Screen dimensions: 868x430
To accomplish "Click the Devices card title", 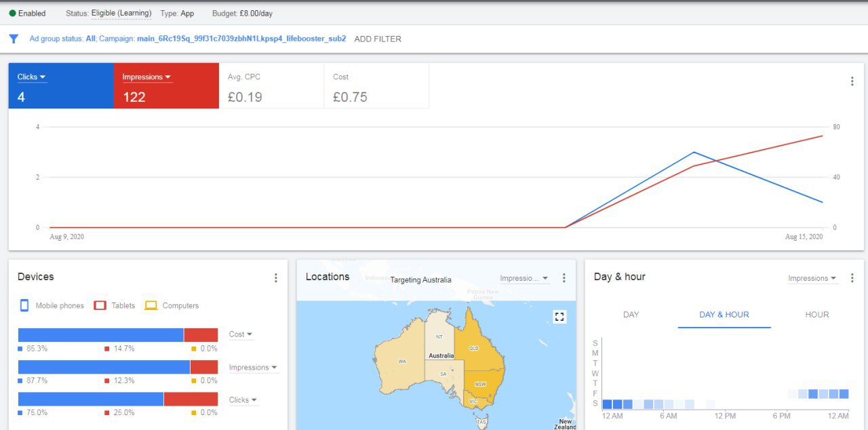I will coord(35,277).
